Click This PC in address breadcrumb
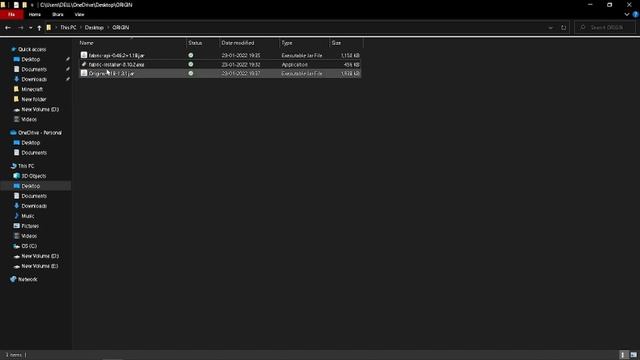Viewport: 640px width, 360px height. [x=68, y=28]
